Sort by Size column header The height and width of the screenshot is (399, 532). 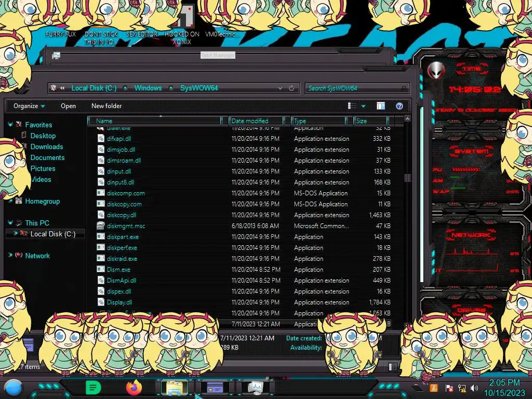click(370, 121)
